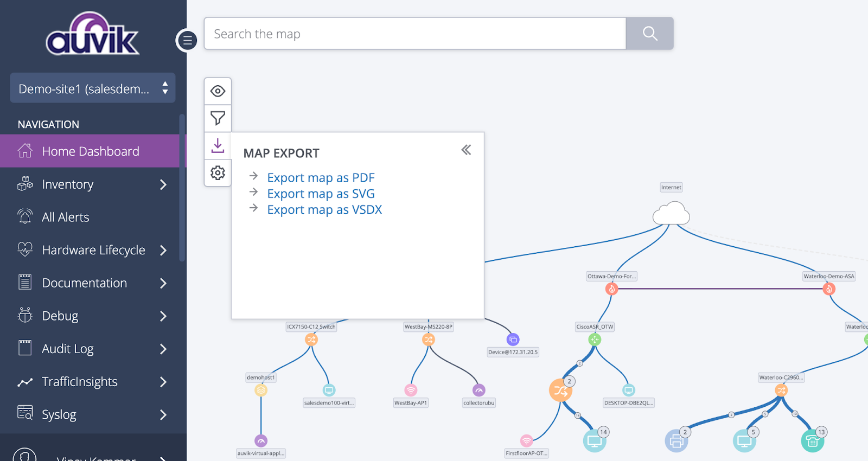Expand Hardware Lifecycle chevron
868x461 pixels.
[163, 250]
